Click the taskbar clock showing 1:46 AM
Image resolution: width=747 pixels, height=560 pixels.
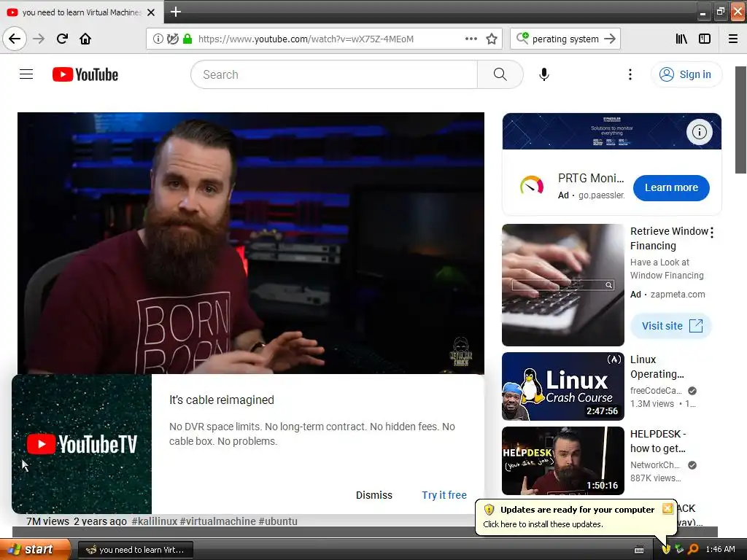click(720, 549)
